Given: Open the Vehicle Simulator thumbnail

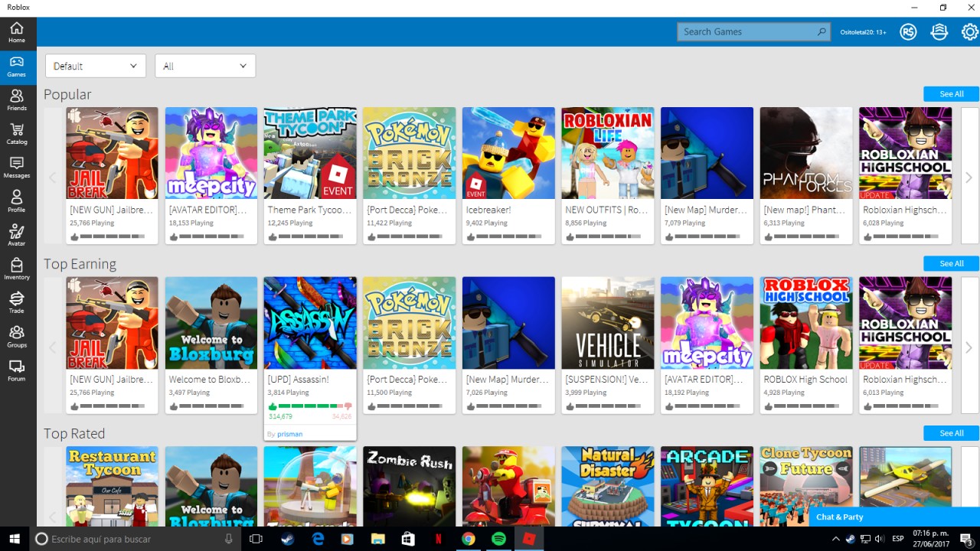Looking at the screenshot, I should coord(608,323).
